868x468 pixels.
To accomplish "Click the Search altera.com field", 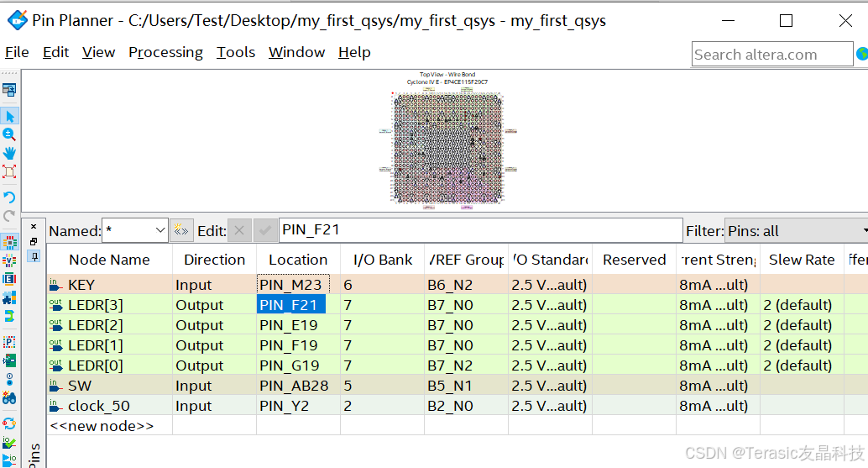I will 771,55.
